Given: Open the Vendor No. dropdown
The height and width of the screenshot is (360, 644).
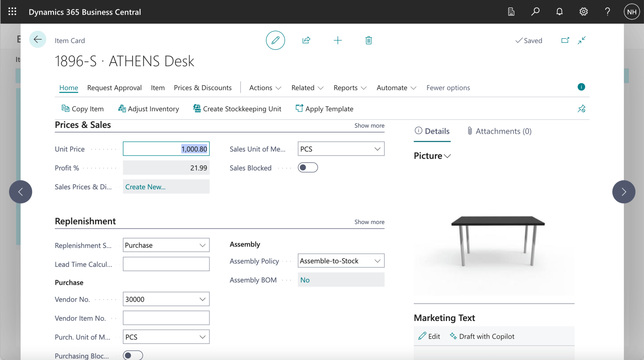Looking at the screenshot, I should (202, 299).
